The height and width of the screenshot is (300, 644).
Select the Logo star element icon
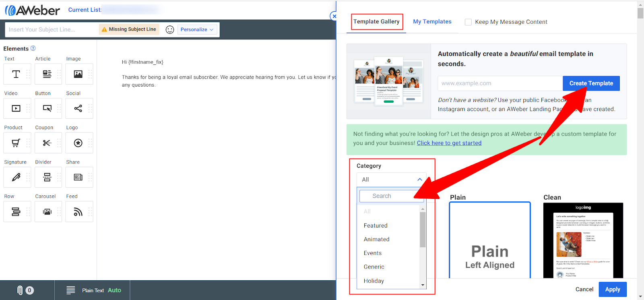[x=78, y=143]
